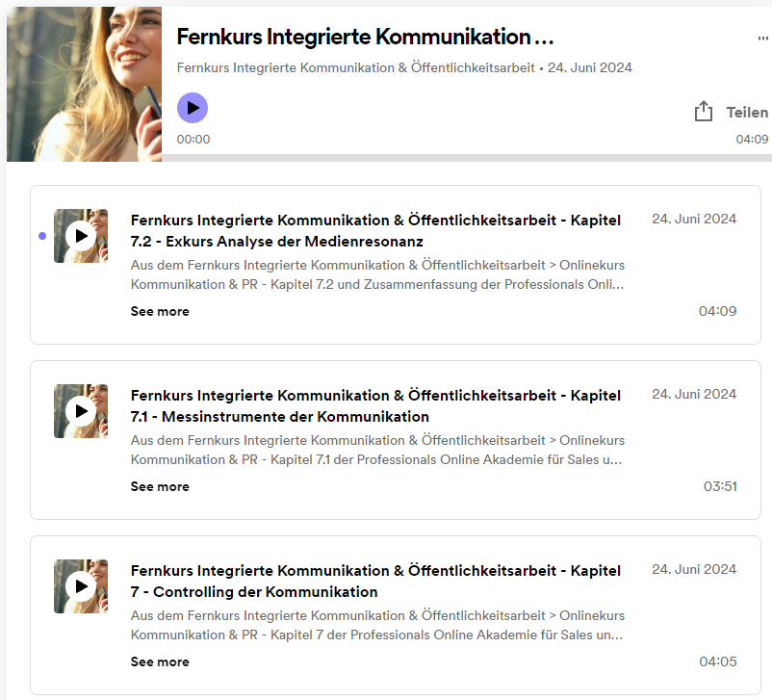Play the podcast episode from the purple play button
The image size is (772, 700).
click(193, 107)
